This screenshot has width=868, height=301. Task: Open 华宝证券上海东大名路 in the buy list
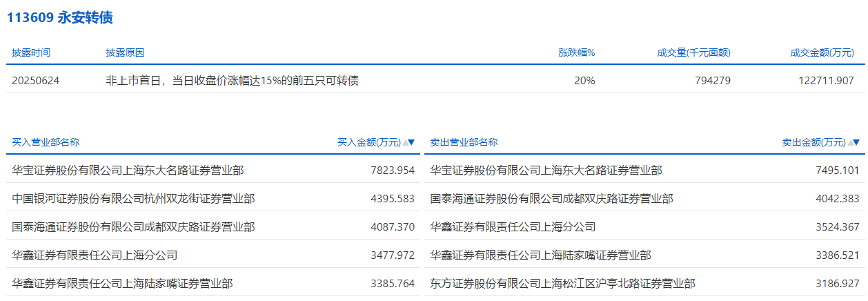pyautogui.click(x=128, y=171)
